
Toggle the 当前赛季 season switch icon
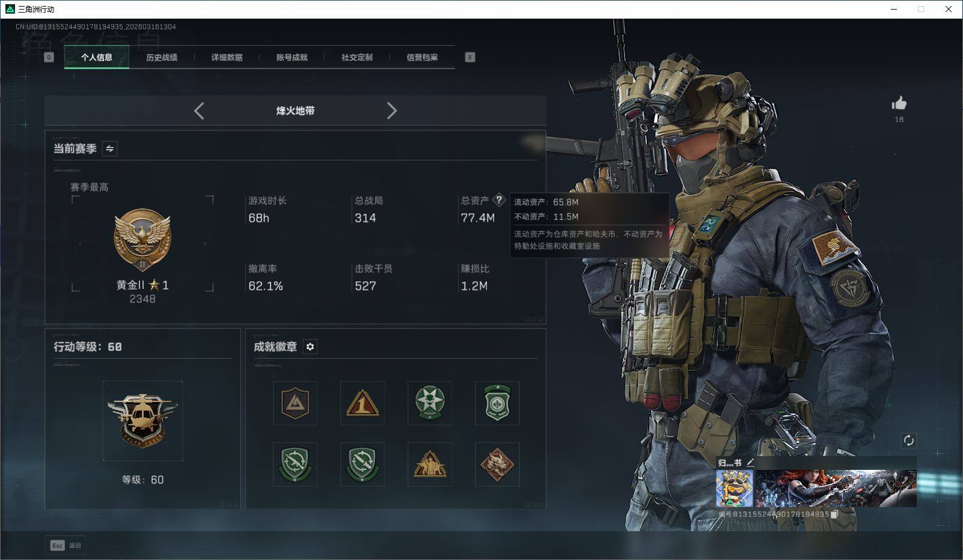click(x=109, y=148)
